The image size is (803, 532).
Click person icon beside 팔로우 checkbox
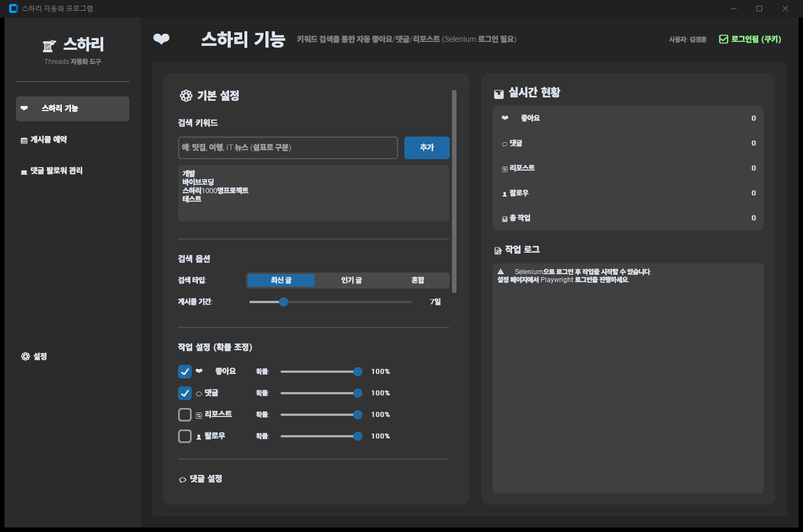coord(199,437)
